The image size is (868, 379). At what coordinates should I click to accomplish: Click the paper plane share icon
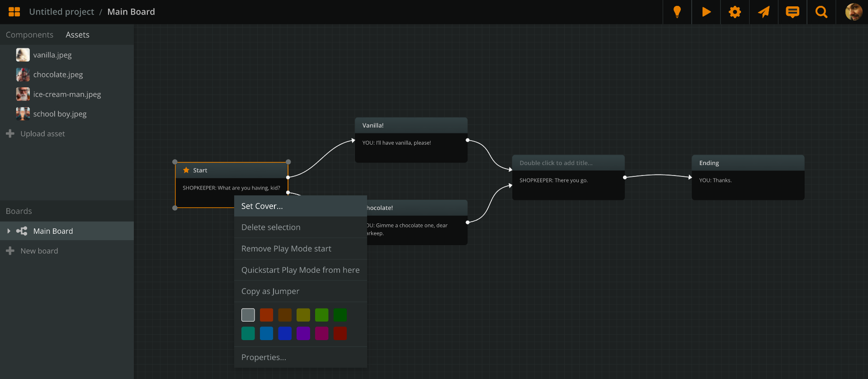pos(764,12)
